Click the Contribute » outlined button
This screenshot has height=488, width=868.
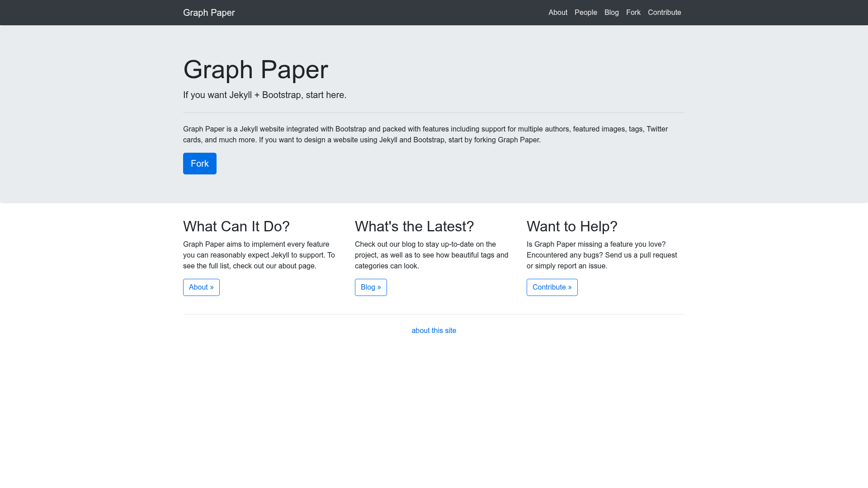(552, 287)
